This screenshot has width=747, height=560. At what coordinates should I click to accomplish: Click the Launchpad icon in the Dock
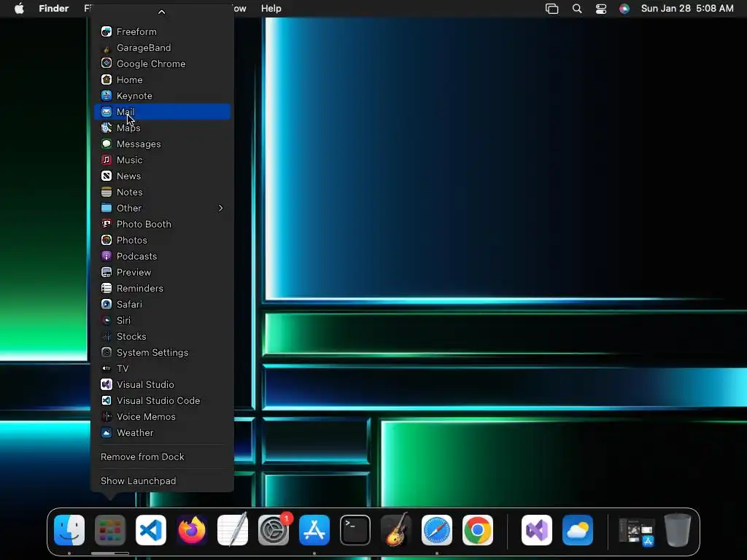(110, 530)
